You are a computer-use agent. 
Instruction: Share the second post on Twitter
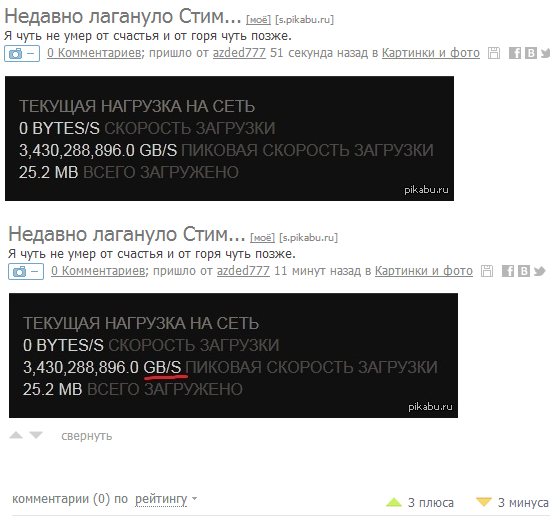(539, 271)
